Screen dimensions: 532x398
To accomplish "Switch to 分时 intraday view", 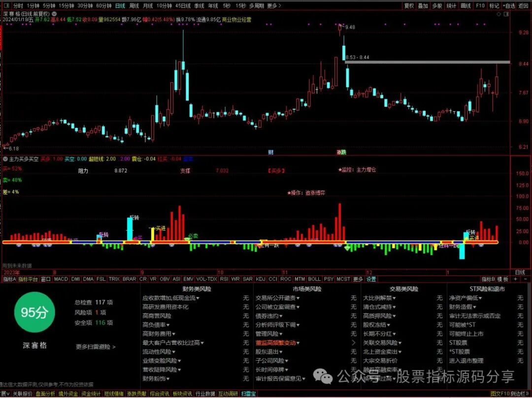I will (x=18, y=6).
